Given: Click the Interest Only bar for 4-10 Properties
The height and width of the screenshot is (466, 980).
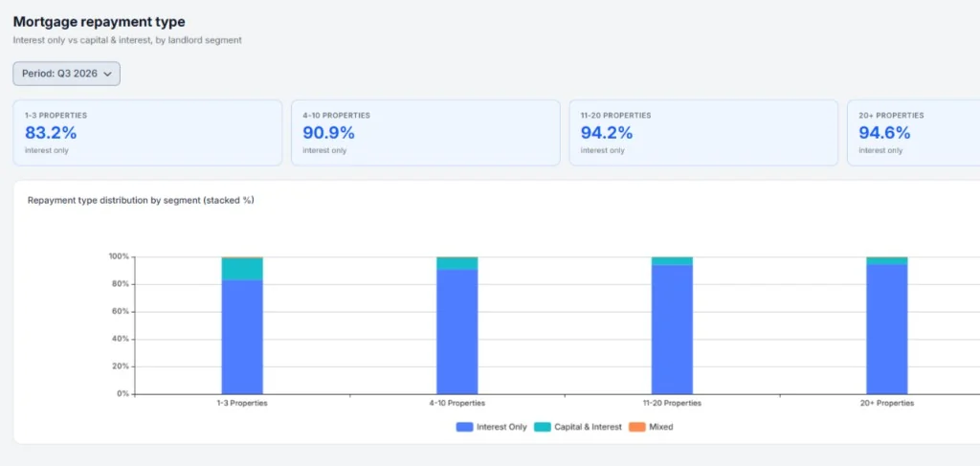Looking at the screenshot, I should 457,332.
